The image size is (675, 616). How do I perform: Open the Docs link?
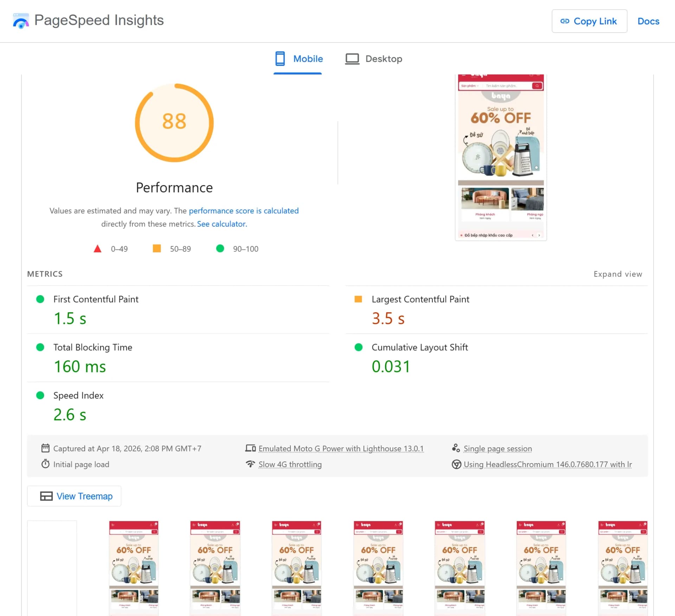[x=648, y=21]
